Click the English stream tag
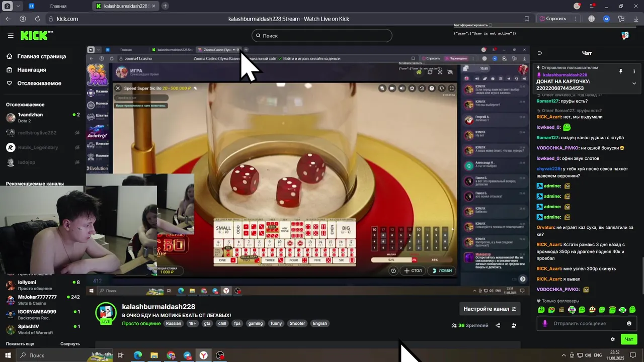This screenshot has height=362, width=644. coord(320,323)
